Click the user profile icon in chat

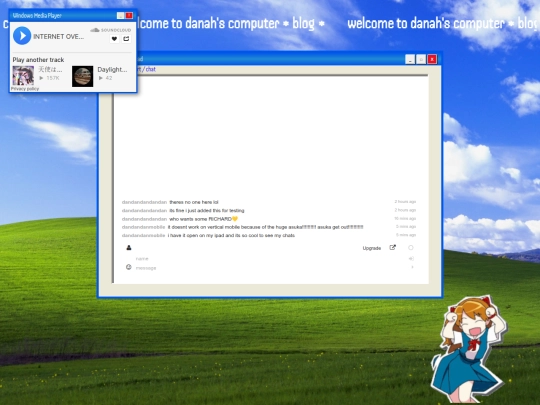[129, 248]
